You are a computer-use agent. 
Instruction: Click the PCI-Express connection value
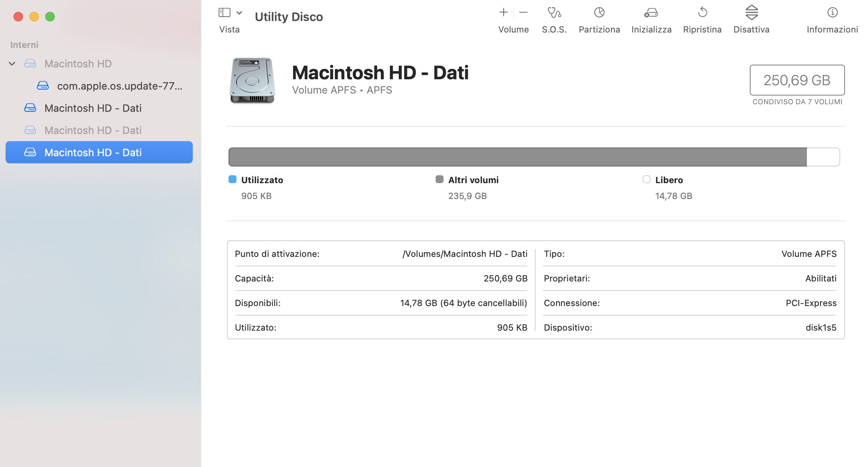(811, 303)
